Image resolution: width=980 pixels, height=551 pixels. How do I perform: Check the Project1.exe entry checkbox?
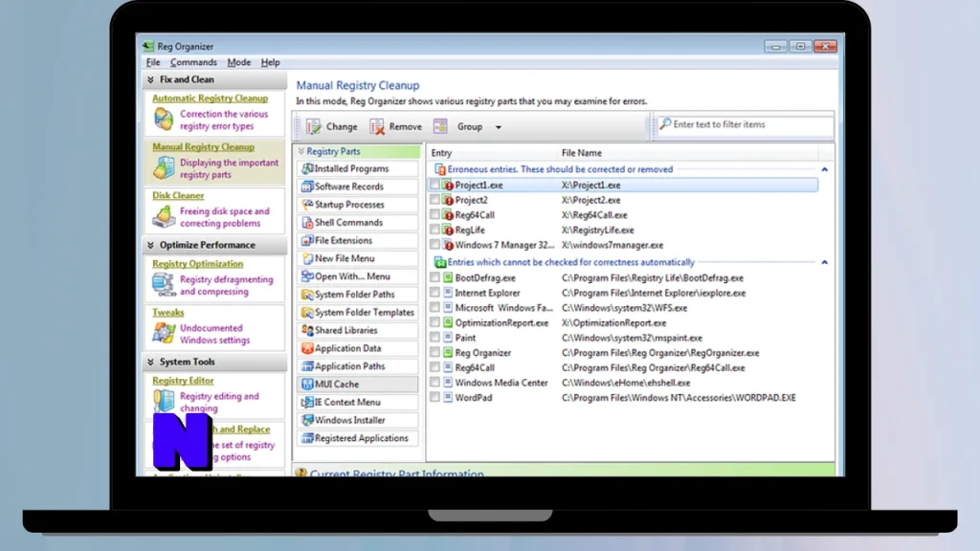[434, 185]
